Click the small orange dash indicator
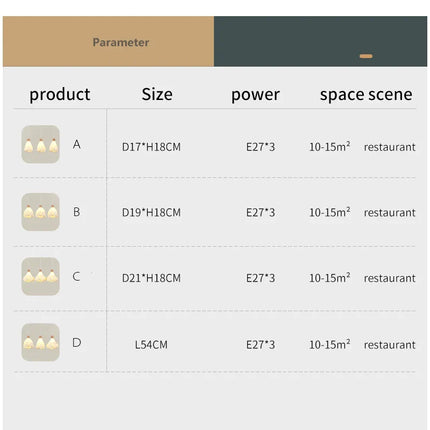 coord(366,56)
